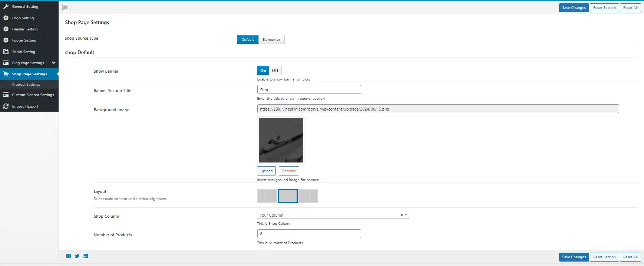Clear the Four Column selection with x

click(401, 215)
